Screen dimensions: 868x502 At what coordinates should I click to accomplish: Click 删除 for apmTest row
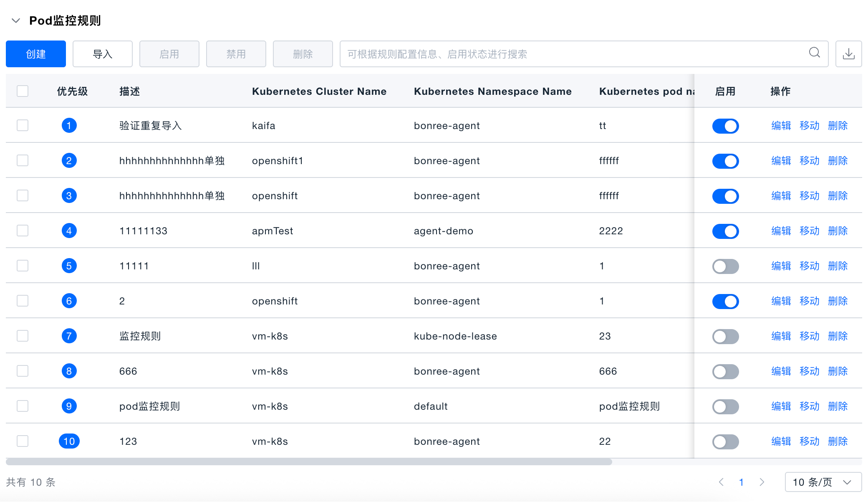[x=838, y=231]
